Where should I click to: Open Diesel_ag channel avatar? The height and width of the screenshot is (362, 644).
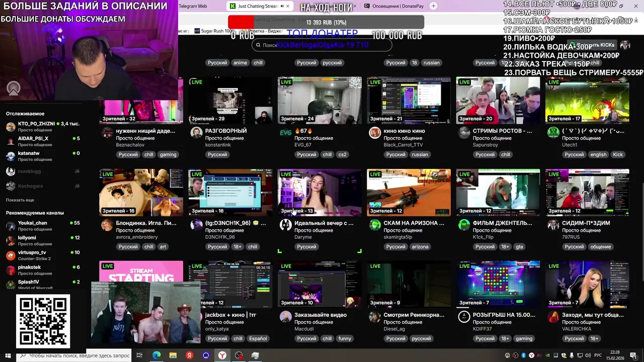point(375,317)
